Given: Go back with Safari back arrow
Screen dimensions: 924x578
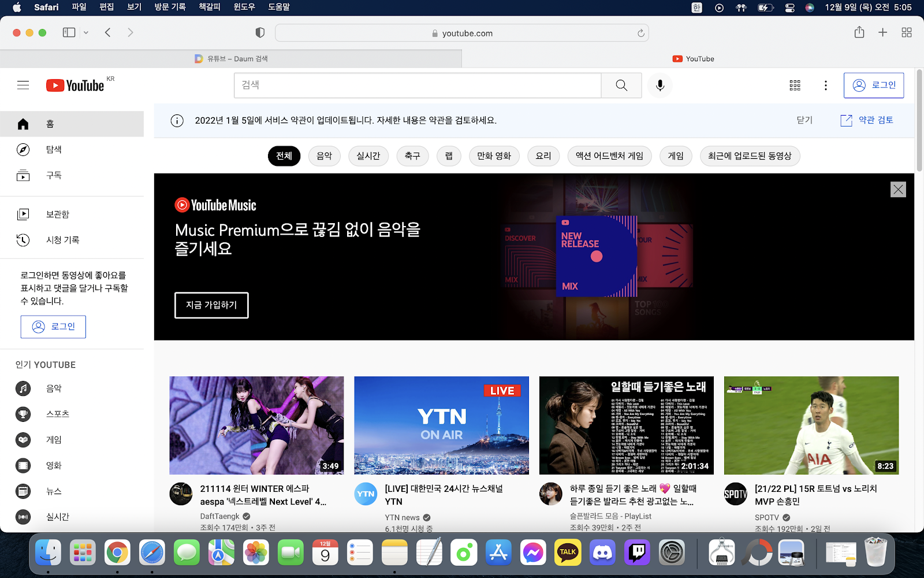Looking at the screenshot, I should click(108, 33).
